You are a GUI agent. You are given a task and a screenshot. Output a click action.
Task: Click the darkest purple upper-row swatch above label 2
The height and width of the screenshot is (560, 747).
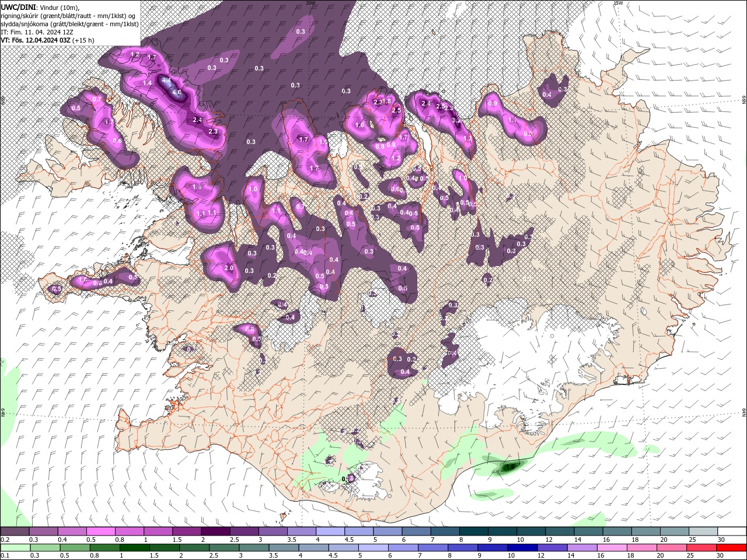(215, 531)
